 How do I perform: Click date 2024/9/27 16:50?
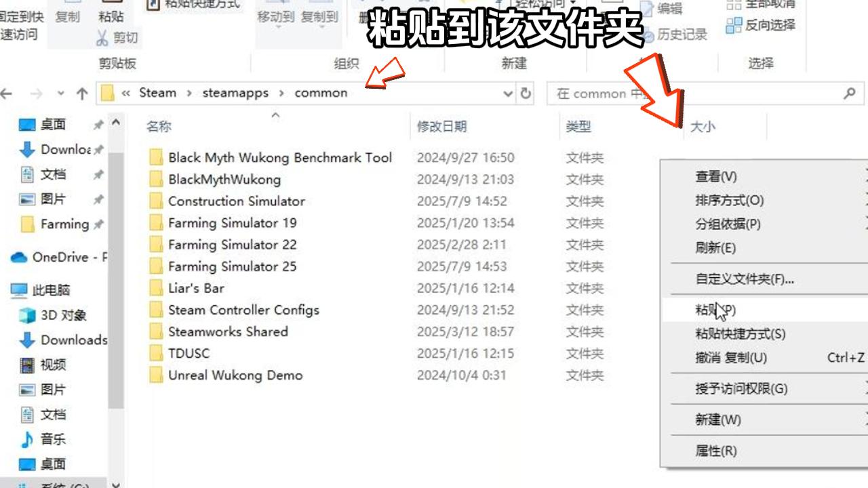coord(465,158)
